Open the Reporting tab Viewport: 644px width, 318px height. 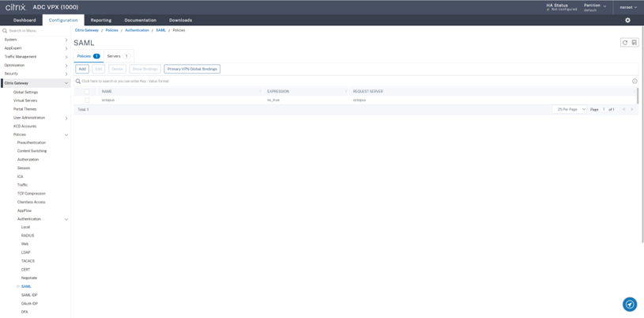click(101, 20)
